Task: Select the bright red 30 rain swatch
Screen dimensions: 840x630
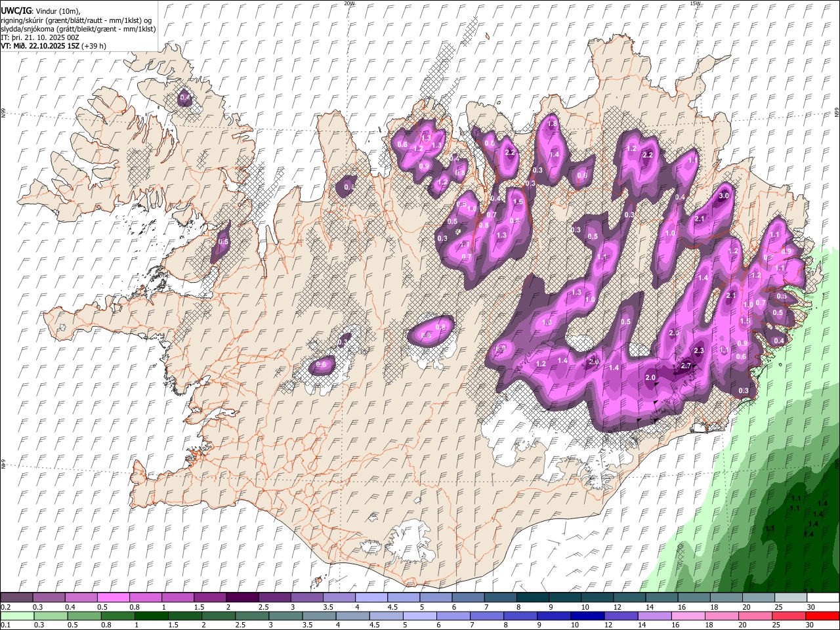Action: (823, 616)
